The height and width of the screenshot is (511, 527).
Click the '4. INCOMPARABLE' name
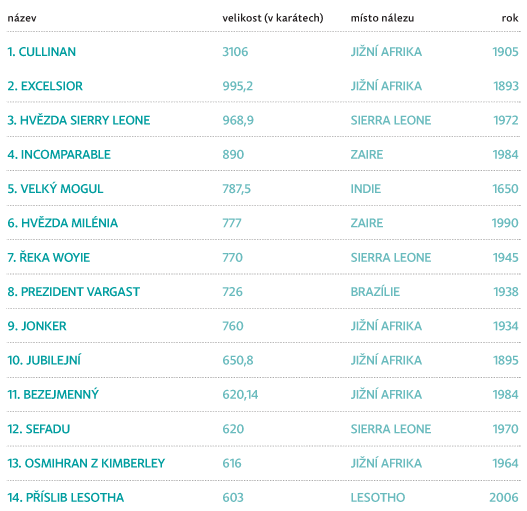pyautogui.click(x=59, y=155)
